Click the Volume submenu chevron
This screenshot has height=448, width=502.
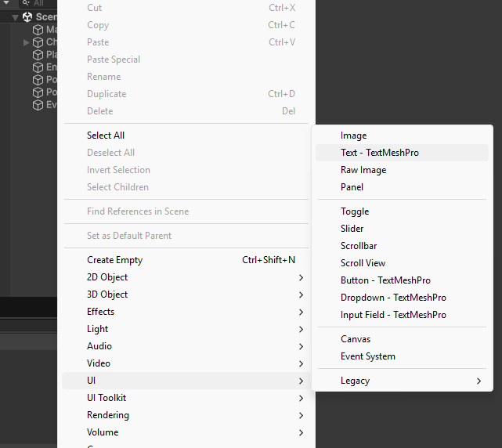point(301,433)
